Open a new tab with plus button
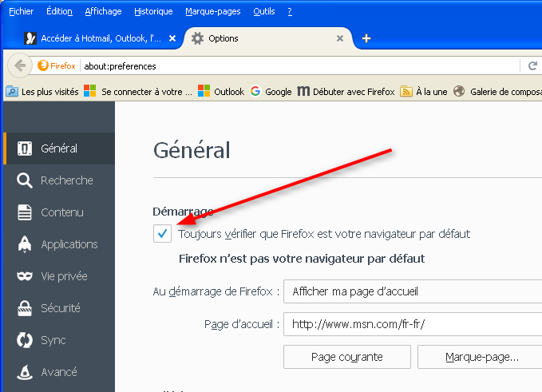This screenshot has width=542, height=392. click(x=366, y=38)
